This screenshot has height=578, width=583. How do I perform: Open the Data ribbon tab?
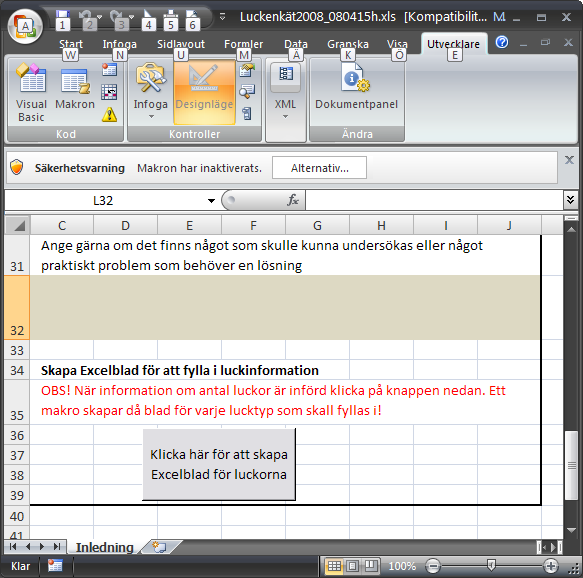click(296, 44)
